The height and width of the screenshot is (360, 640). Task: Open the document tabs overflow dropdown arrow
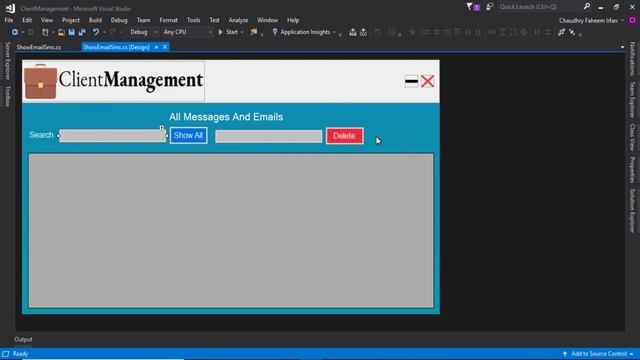pos(622,47)
